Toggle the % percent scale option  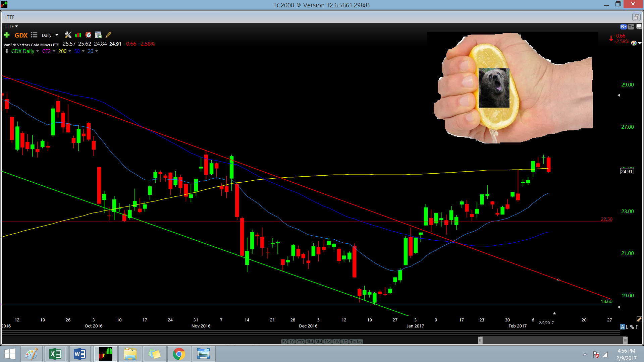[x=632, y=327]
